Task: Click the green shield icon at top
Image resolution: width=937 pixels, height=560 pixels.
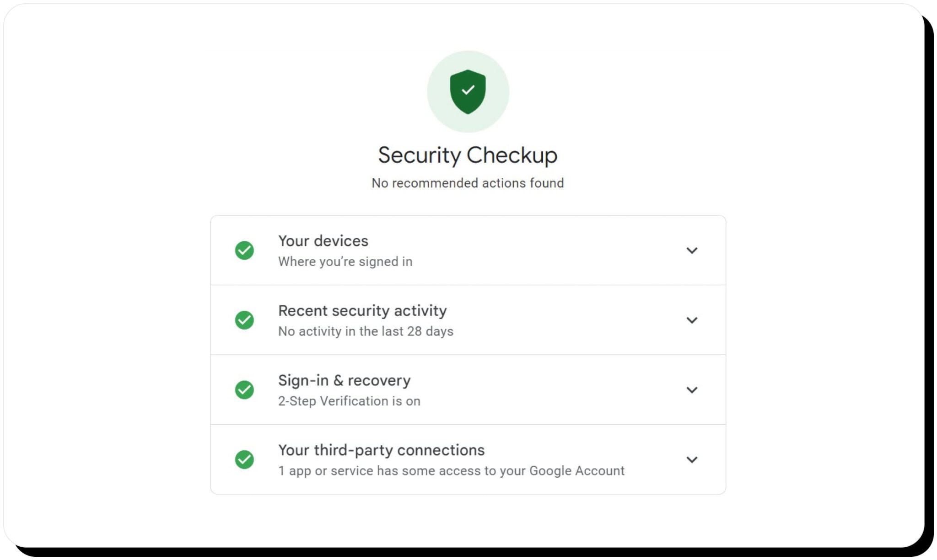Action: click(x=468, y=91)
